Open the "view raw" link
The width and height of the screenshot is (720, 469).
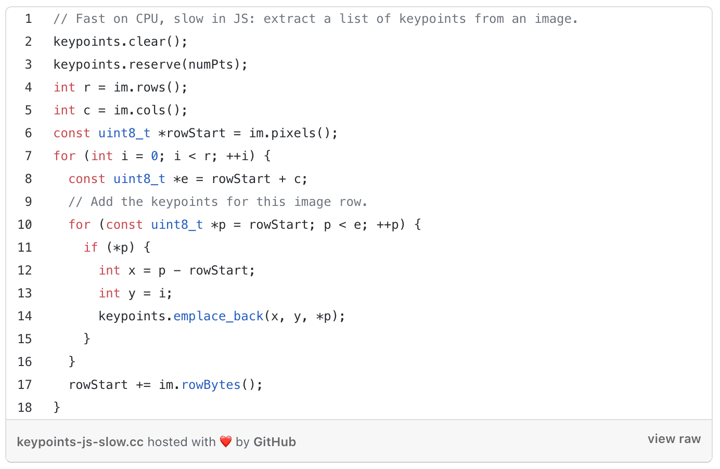(x=674, y=439)
